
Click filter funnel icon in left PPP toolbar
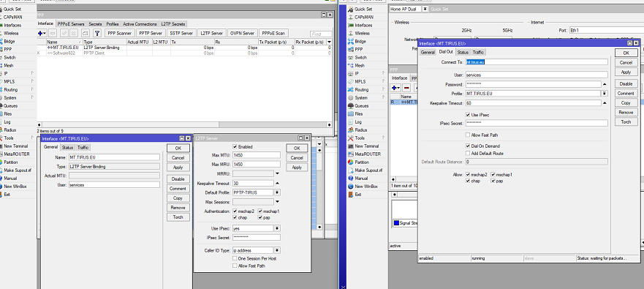pos(97,34)
